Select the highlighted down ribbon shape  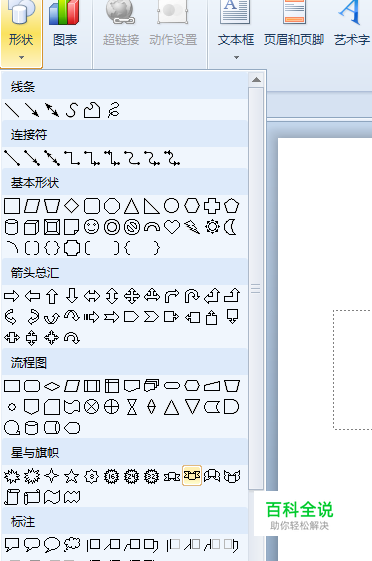point(192,475)
